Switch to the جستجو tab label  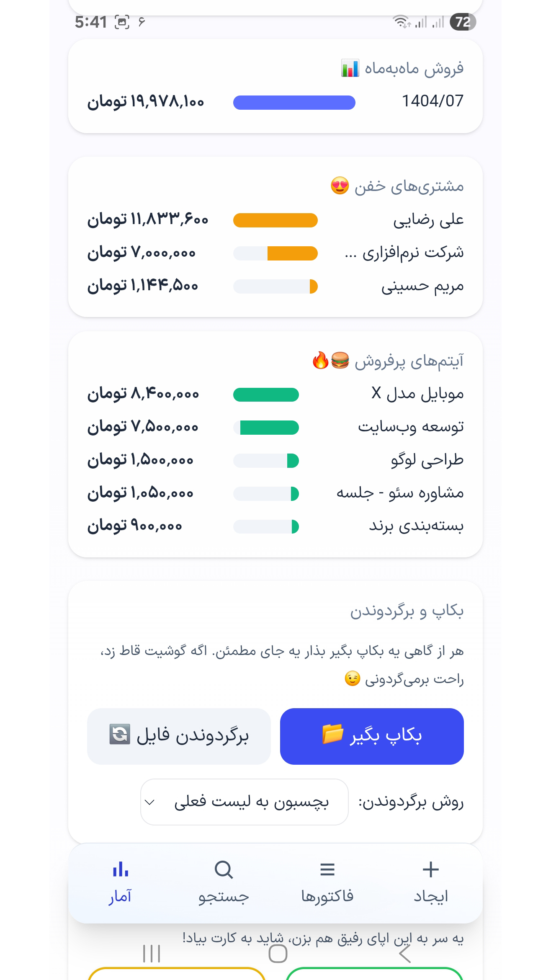(x=224, y=896)
